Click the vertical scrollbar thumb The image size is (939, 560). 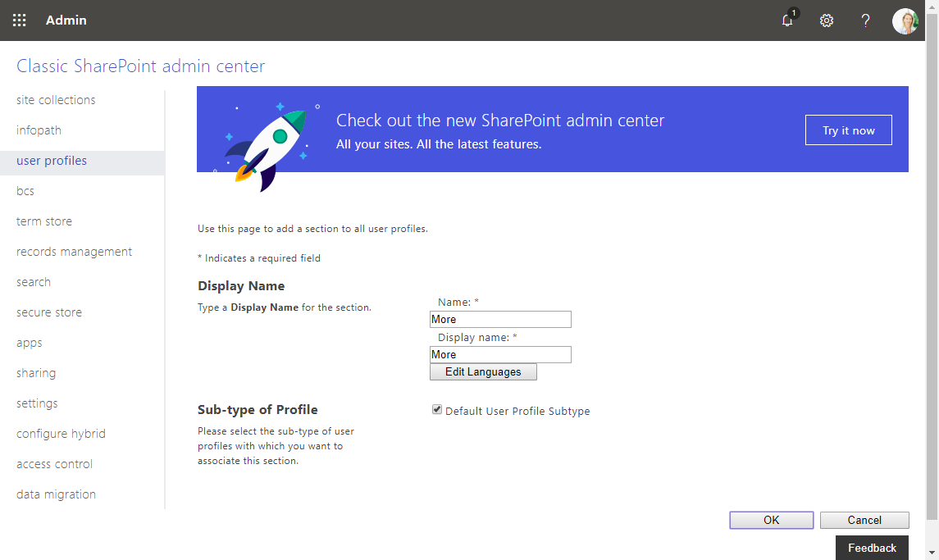click(x=932, y=266)
